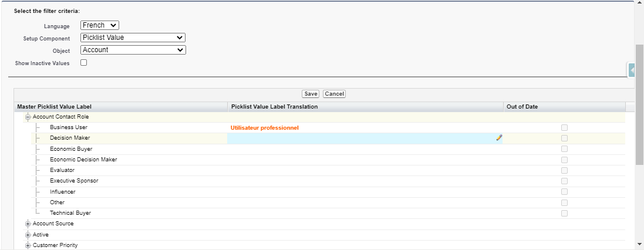Viewport: 644px width, 250px height.
Task: Click the vertical scrollbar down arrow
Action: coord(639,244)
